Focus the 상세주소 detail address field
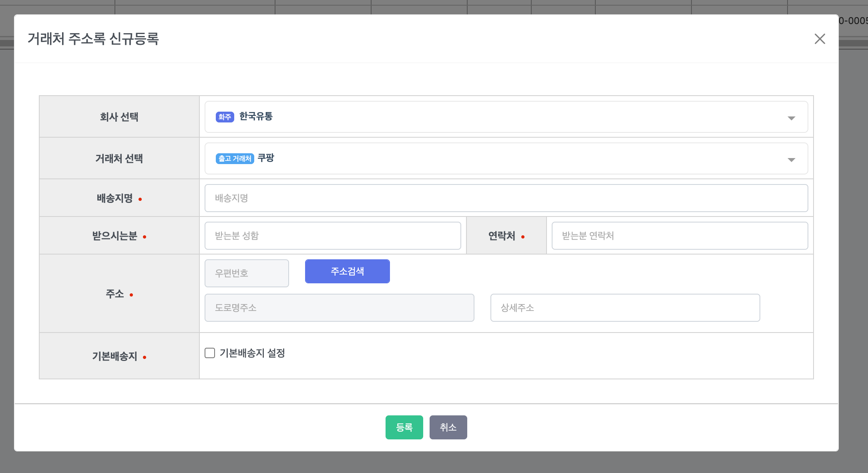 625,308
